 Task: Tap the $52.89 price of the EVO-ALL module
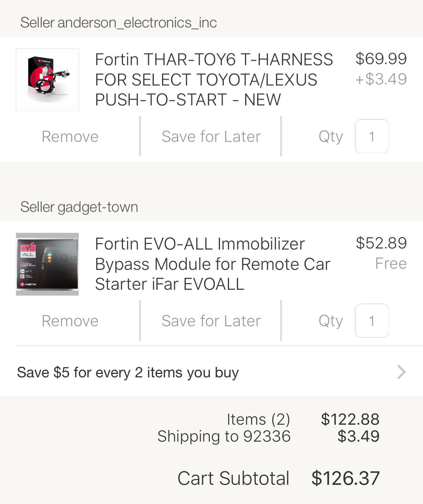tap(381, 243)
